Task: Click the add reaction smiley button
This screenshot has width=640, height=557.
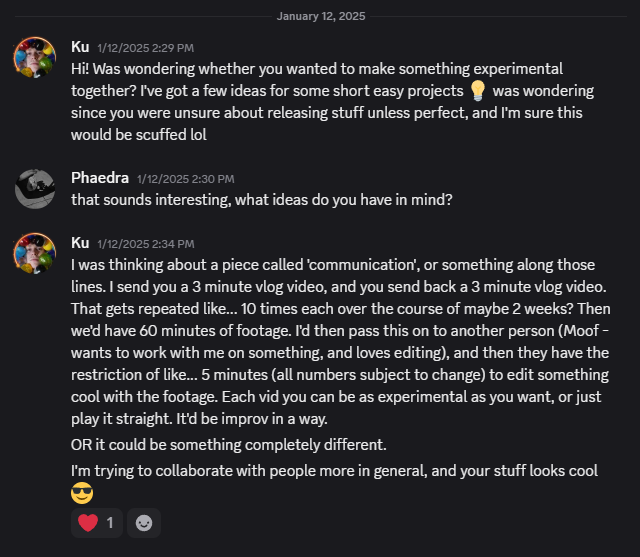Action: [144, 522]
